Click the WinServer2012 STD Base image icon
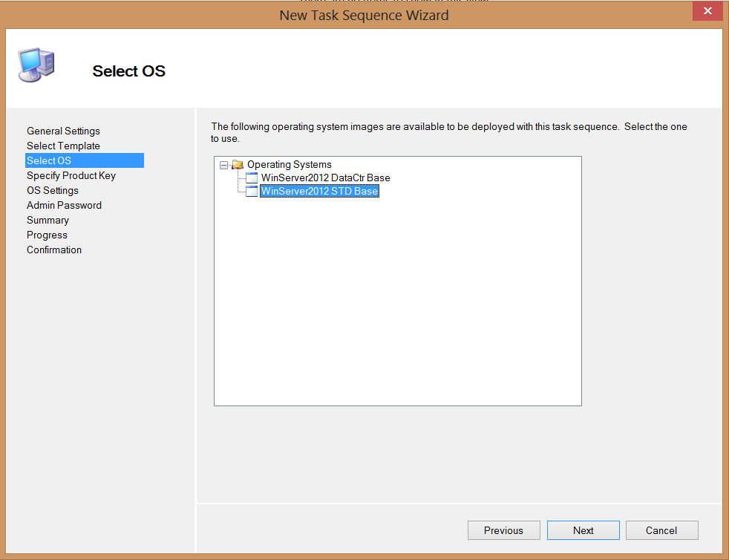This screenshot has height=560, width=729. (x=252, y=192)
